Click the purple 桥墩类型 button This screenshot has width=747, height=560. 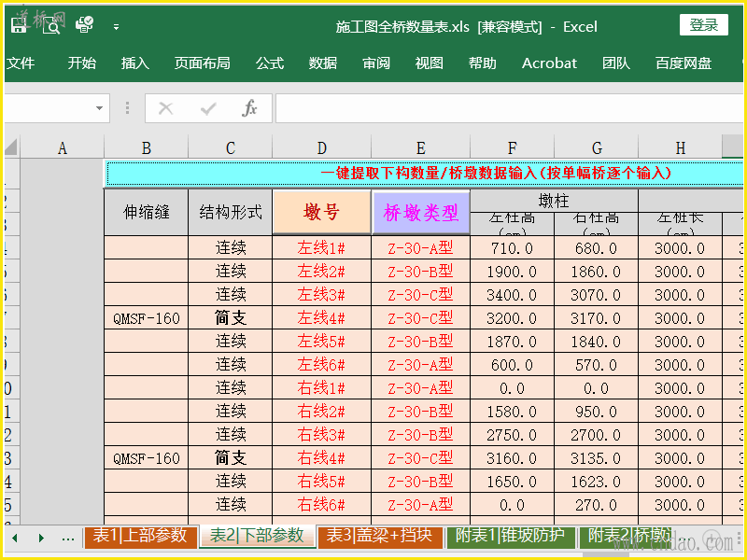click(x=421, y=213)
